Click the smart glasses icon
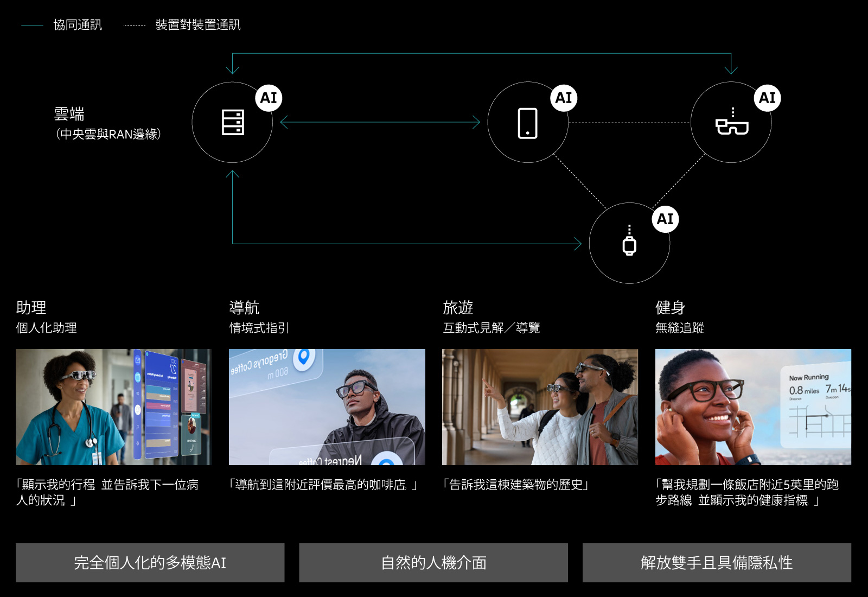The width and height of the screenshot is (868, 597). tap(732, 122)
